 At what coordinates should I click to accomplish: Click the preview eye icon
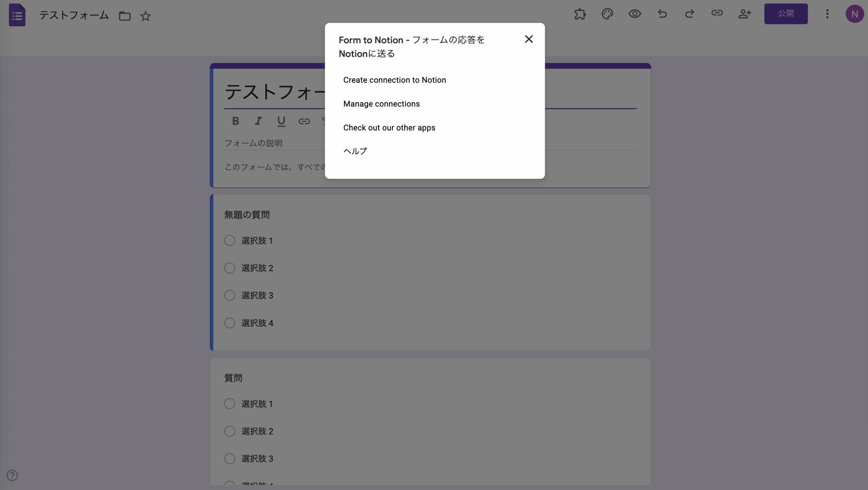tap(634, 14)
